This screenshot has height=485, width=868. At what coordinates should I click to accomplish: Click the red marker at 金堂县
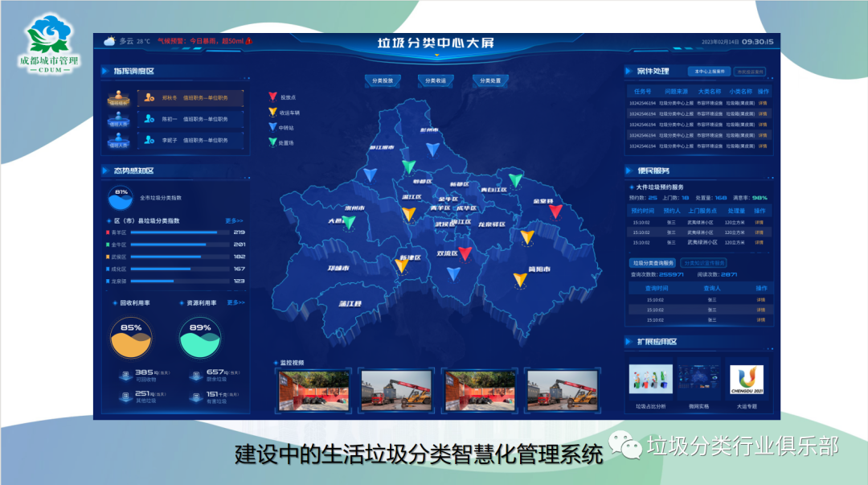tap(555, 212)
